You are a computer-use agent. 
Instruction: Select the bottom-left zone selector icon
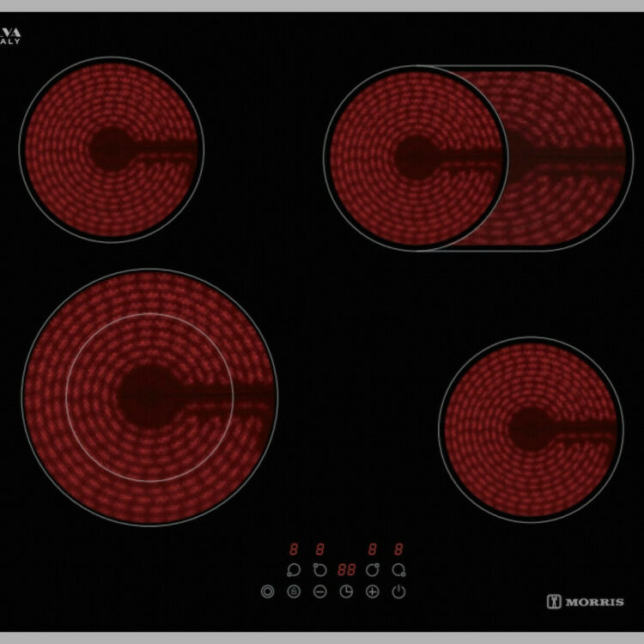[x=294, y=570]
